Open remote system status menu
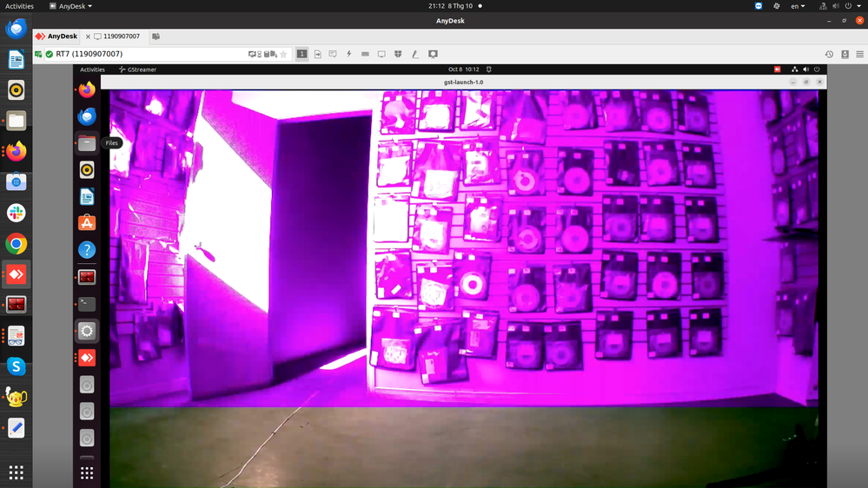 coord(805,69)
